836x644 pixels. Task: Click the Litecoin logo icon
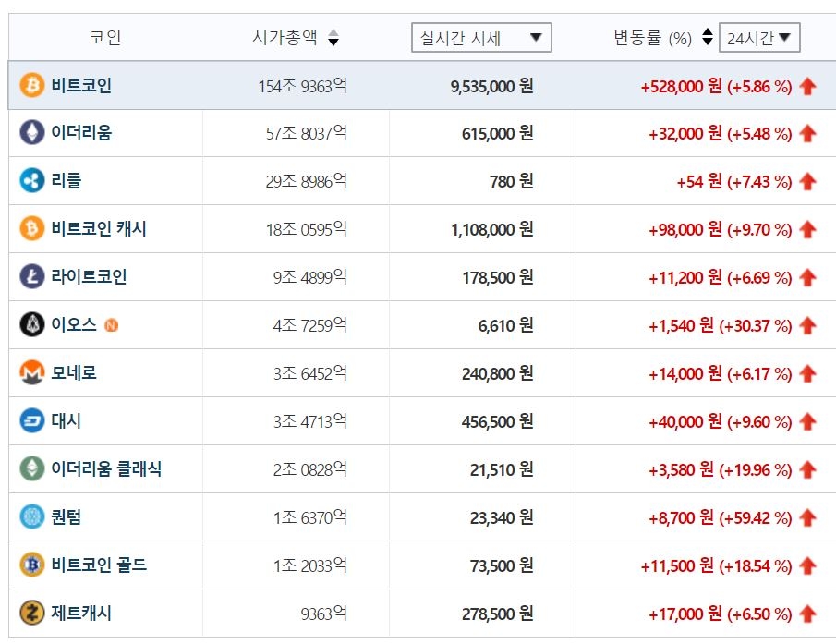[x=31, y=276]
